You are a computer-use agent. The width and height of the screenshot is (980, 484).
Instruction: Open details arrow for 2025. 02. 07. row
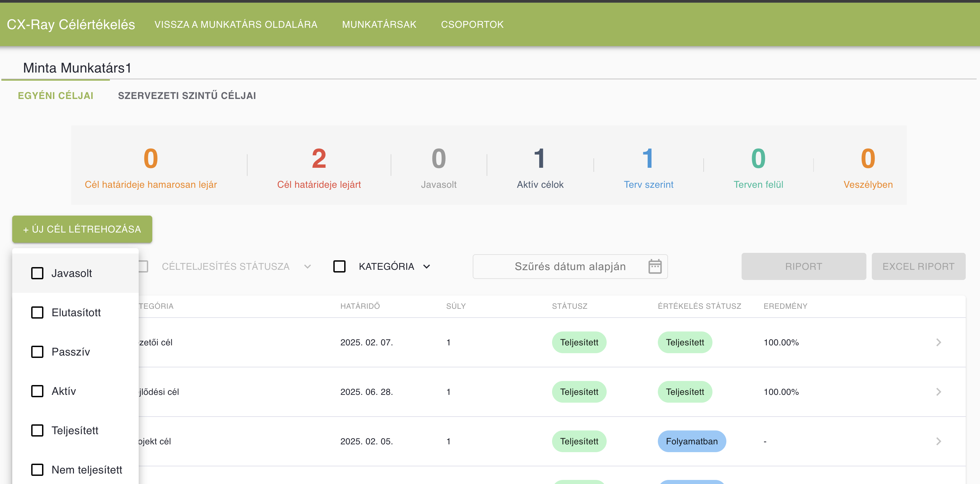(x=938, y=342)
